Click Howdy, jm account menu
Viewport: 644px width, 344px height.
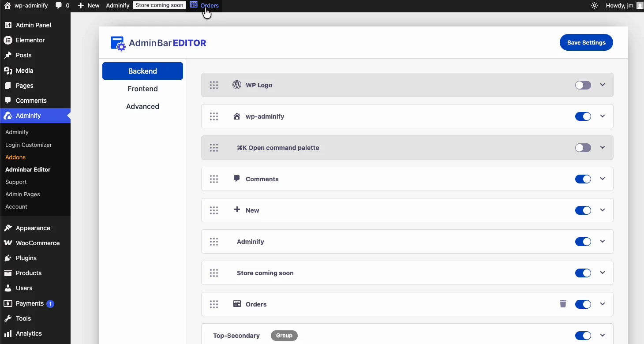tap(625, 6)
